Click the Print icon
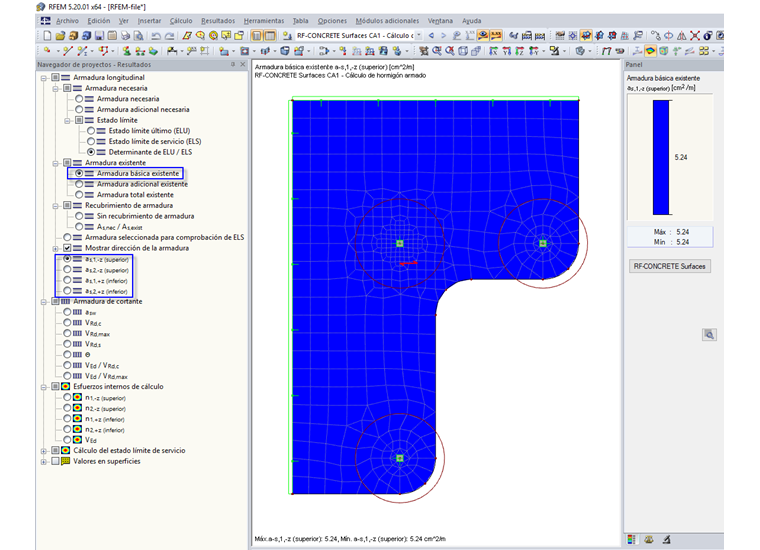This screenshot has height=550, width=760. pyautogui.click(x=126, y=35)
